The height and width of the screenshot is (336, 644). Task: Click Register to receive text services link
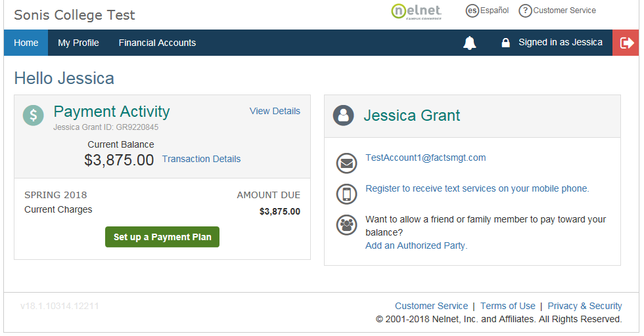tap(477, 188)
